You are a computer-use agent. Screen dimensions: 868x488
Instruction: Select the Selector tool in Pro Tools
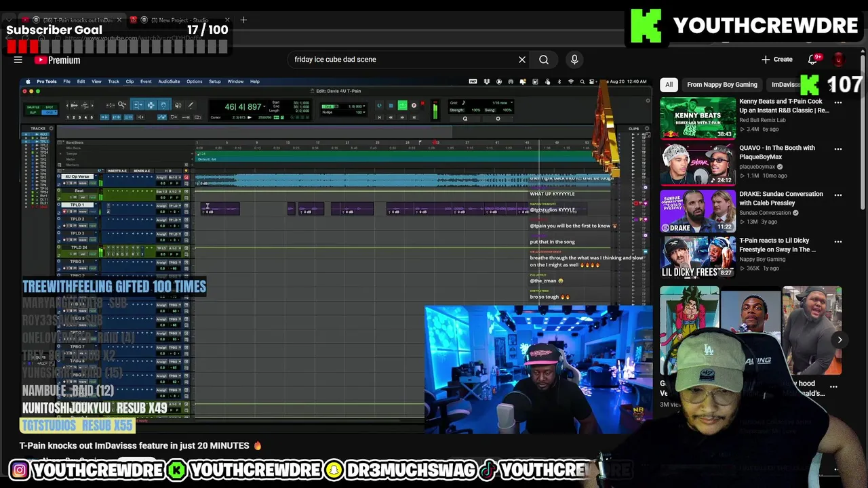(x=151, y=105)
